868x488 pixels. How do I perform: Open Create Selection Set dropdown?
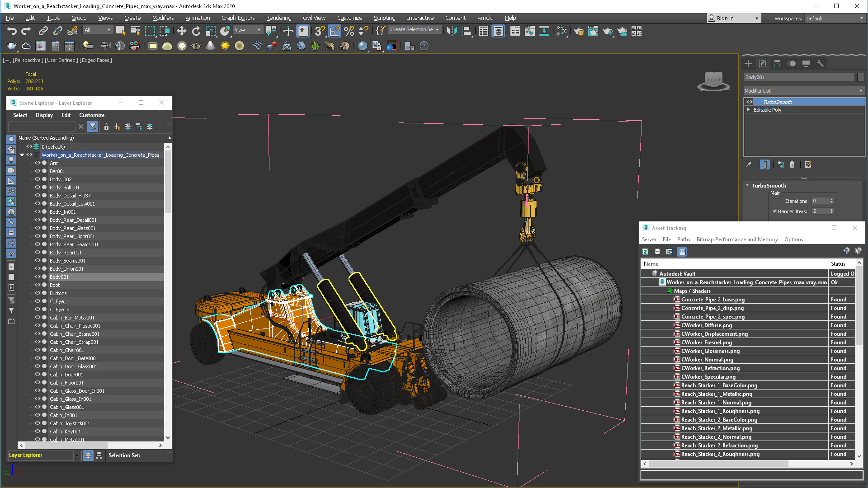pyautogui.click(x=415, y=30)
